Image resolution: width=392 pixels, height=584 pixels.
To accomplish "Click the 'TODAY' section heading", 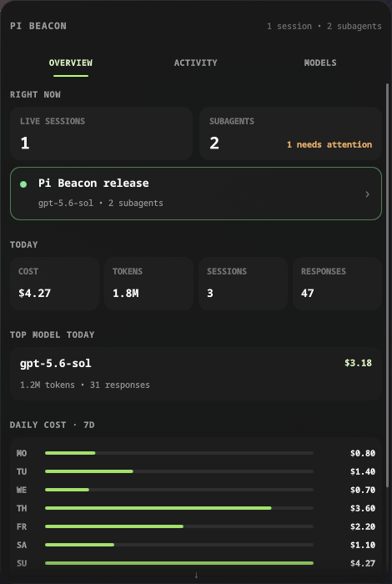I will (x=24, y=244).
